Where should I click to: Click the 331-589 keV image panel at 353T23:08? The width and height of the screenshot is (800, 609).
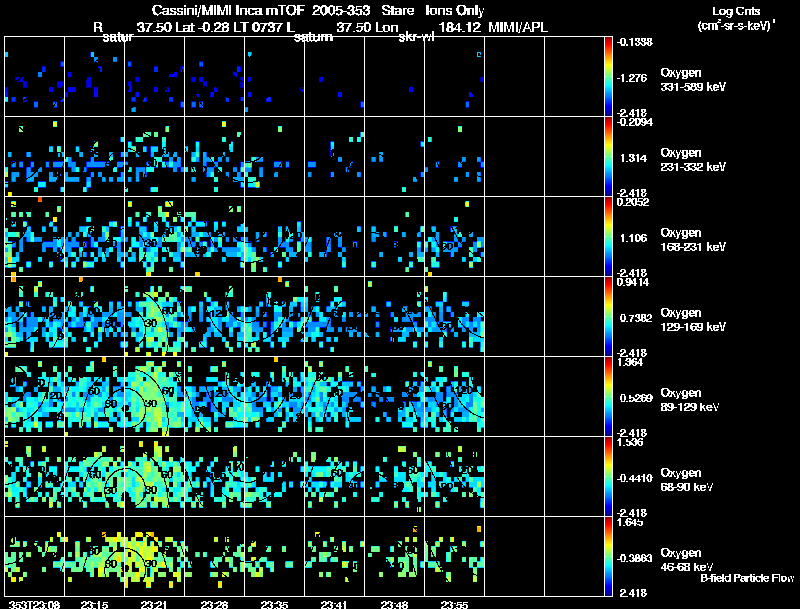[35, 77]
